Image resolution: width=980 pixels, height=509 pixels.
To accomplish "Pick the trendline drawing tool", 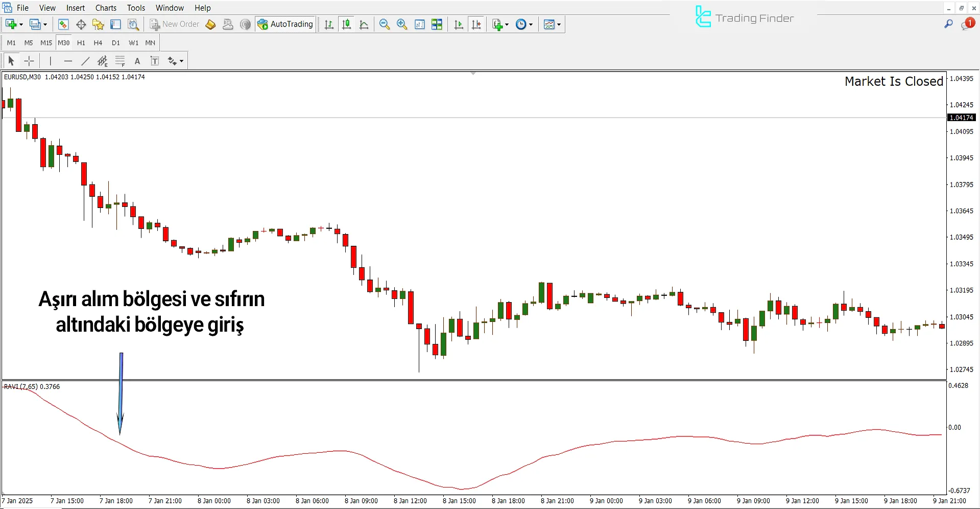I will point(85,61).
